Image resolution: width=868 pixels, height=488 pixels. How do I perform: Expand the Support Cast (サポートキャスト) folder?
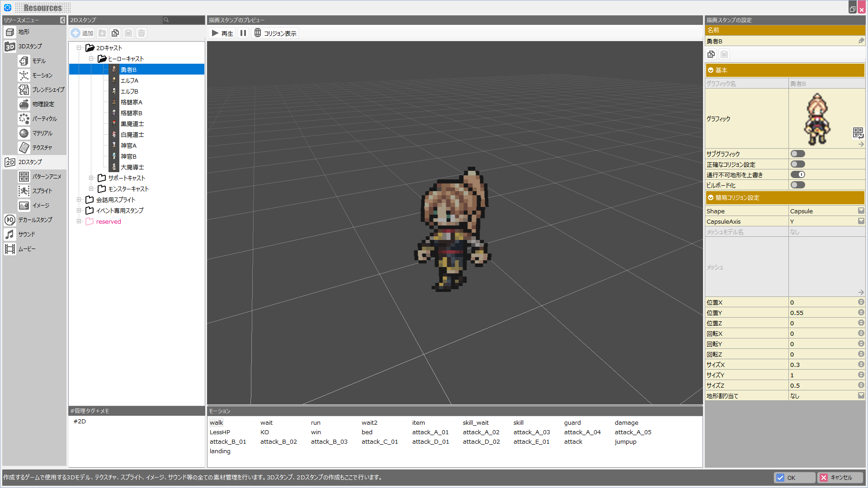coord(91,178)
